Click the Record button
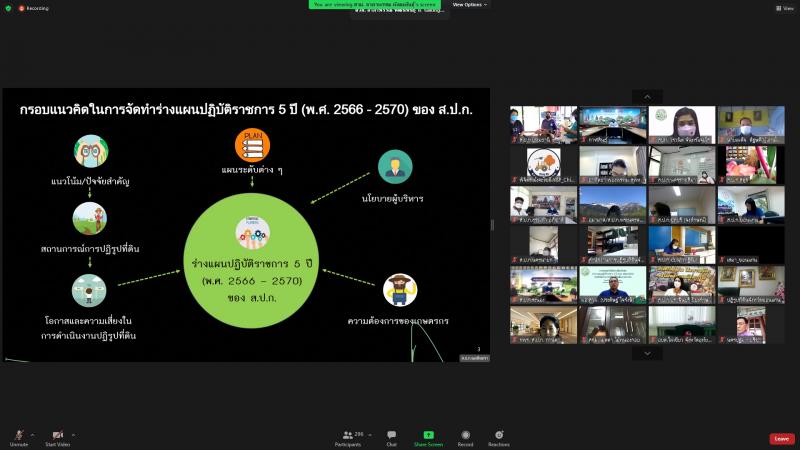 tap(465, 437)
